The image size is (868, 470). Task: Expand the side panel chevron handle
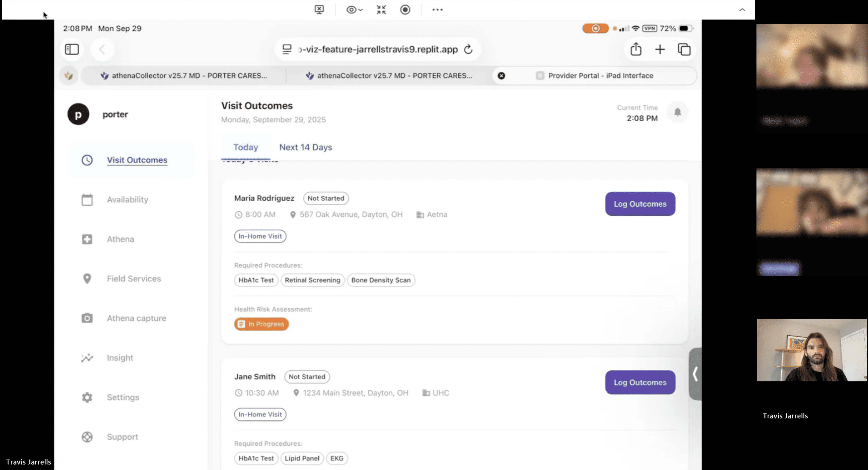click(x=695, y=374)
